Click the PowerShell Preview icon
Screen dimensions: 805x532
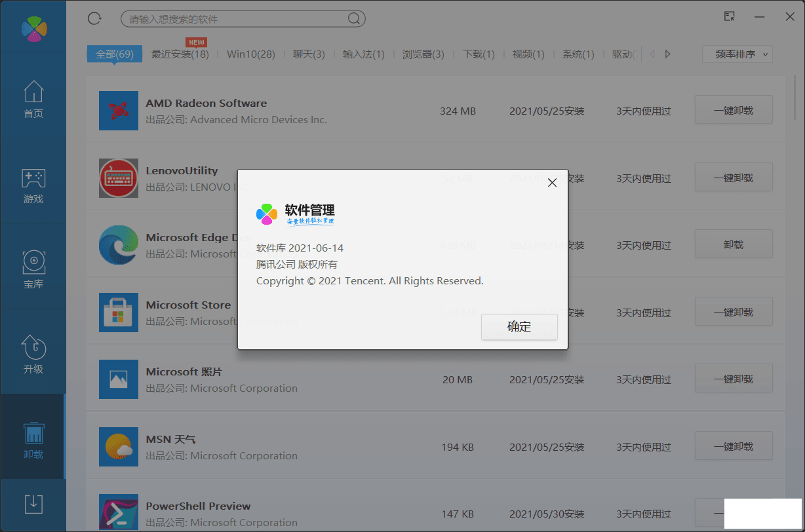[x=119, y=512]
